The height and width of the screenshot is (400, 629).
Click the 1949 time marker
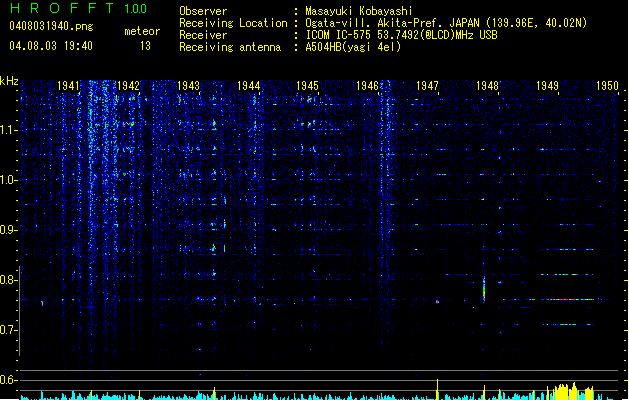click(547, 85)
